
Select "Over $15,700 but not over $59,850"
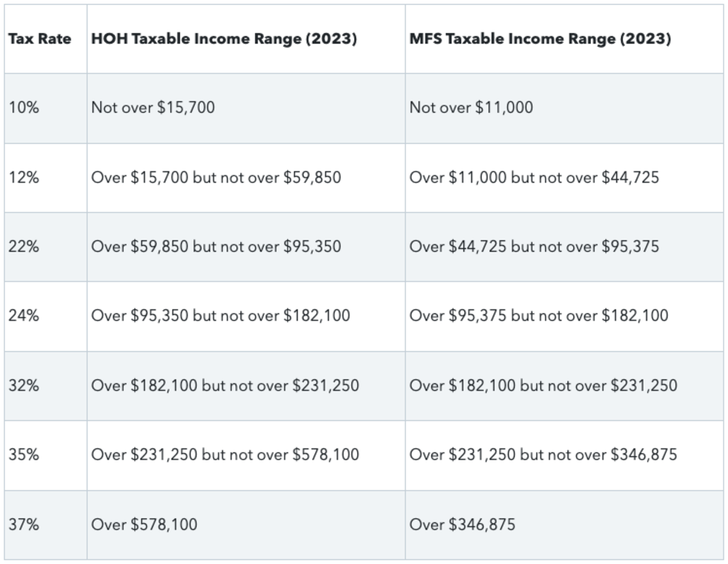[216, 177]
